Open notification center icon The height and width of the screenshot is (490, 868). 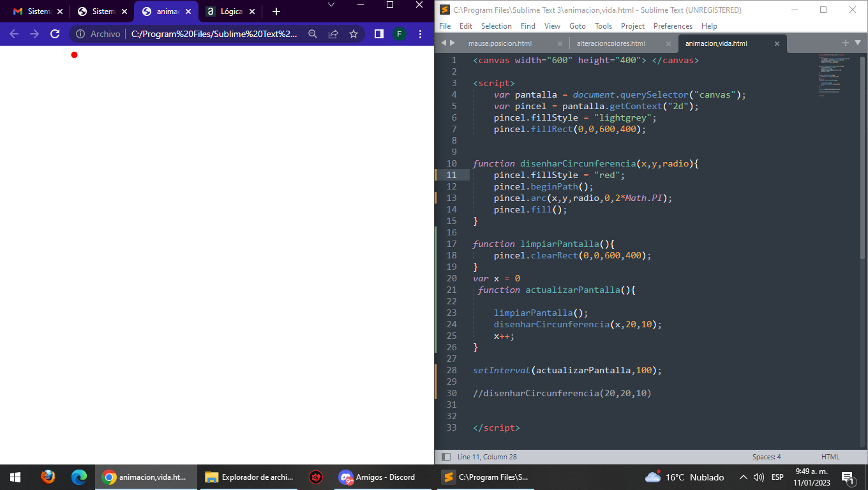click(x=849, y=477)
